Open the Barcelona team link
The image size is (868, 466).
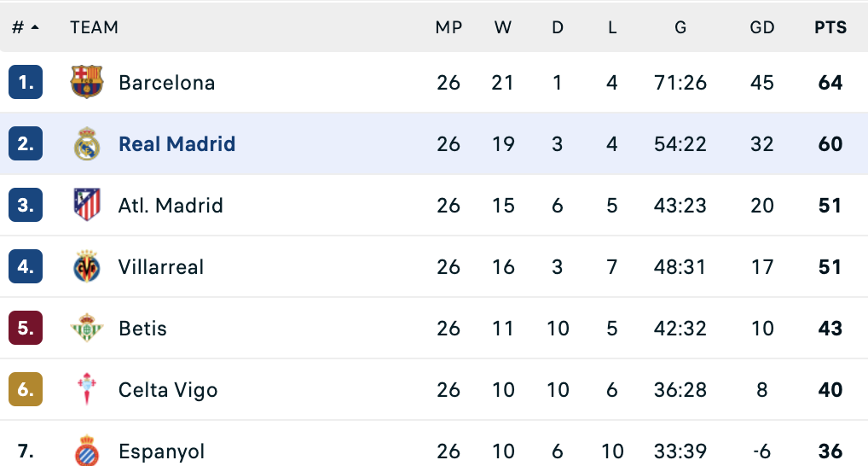(x=166, y=83)
